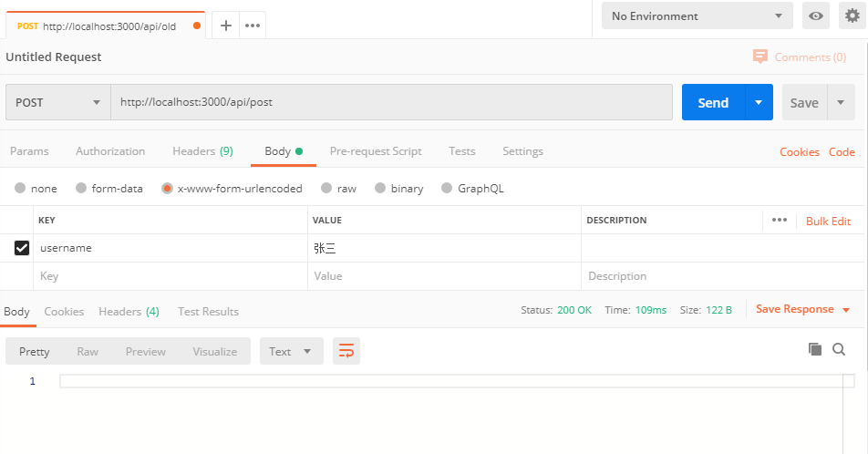Open the Tests tab
Screen dimensions: 868x454
pyautogui.click(x=461, y=151)
